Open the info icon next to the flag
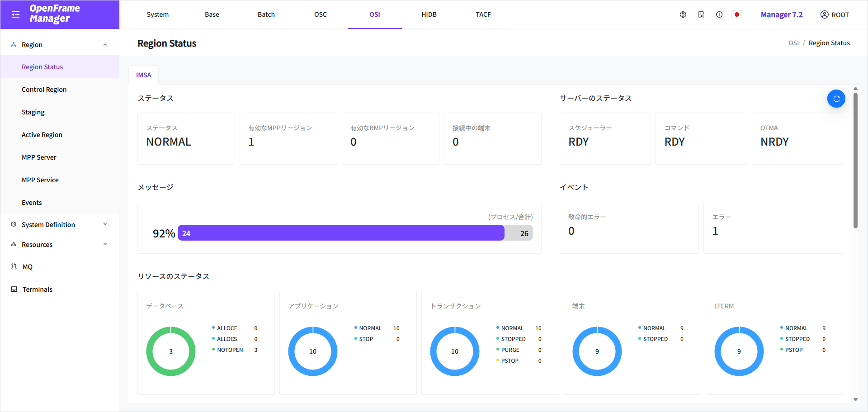 tap(719, 14)
